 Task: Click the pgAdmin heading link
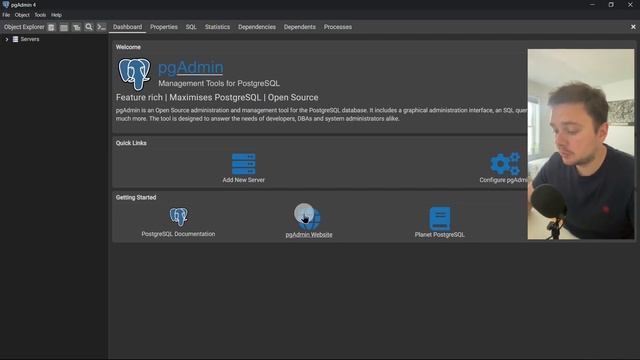pyautogui.click(x=191, y=67)
